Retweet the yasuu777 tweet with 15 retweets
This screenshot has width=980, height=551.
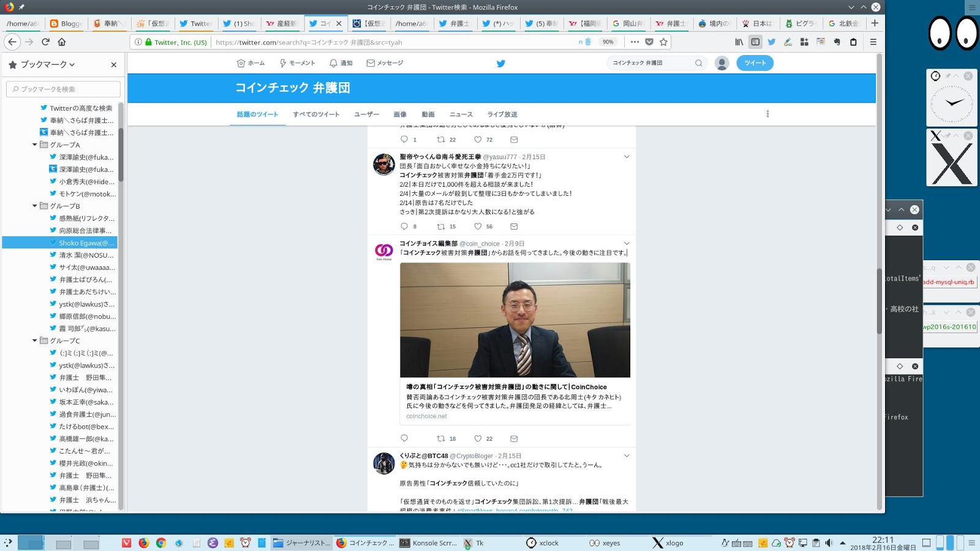coord(440,227)
